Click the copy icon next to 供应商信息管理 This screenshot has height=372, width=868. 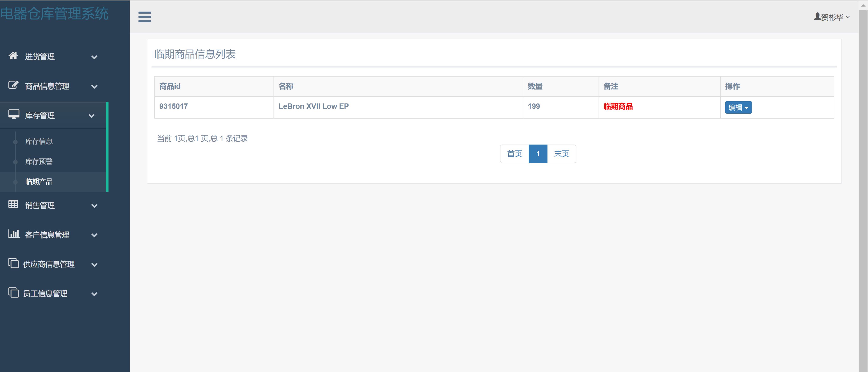point(14,263)
